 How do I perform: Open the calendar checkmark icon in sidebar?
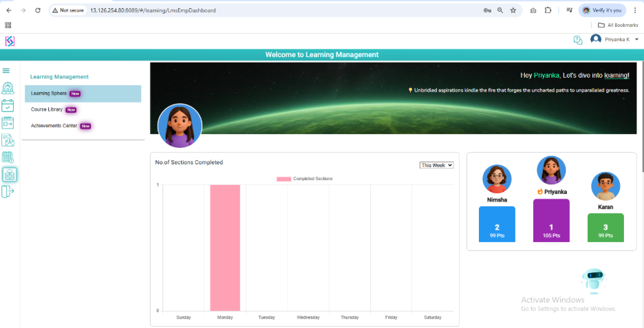(x=8, y=105)
